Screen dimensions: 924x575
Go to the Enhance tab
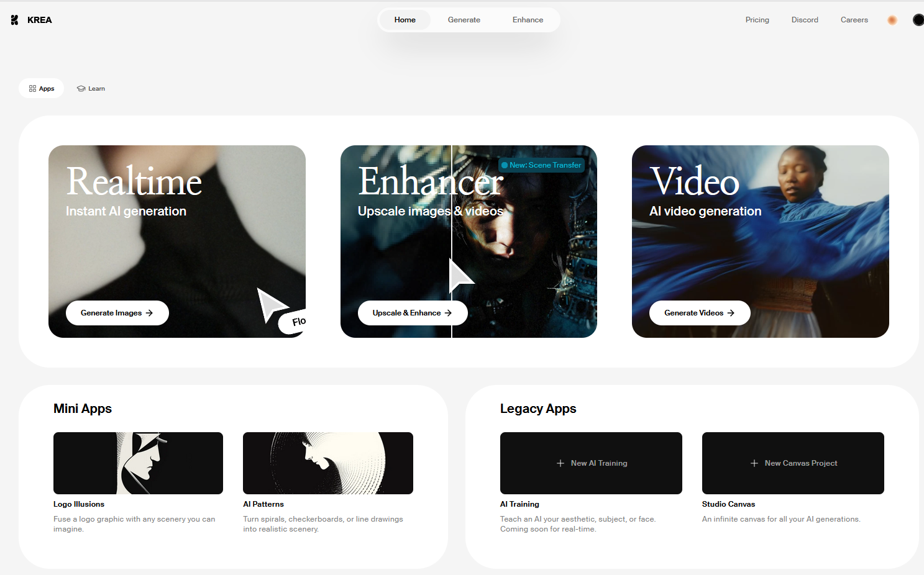pyautogui.click(x=528, y=20)
